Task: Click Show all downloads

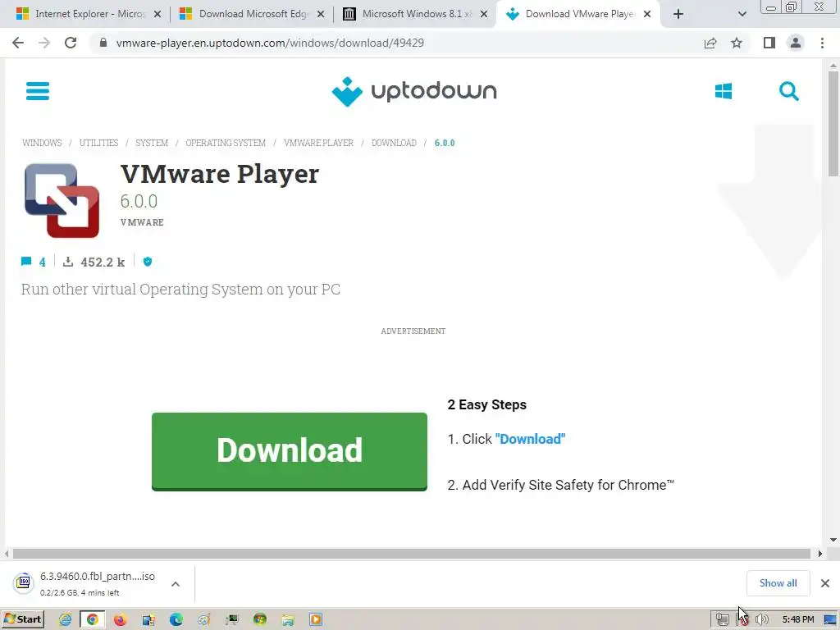Action: pos(778,583)
